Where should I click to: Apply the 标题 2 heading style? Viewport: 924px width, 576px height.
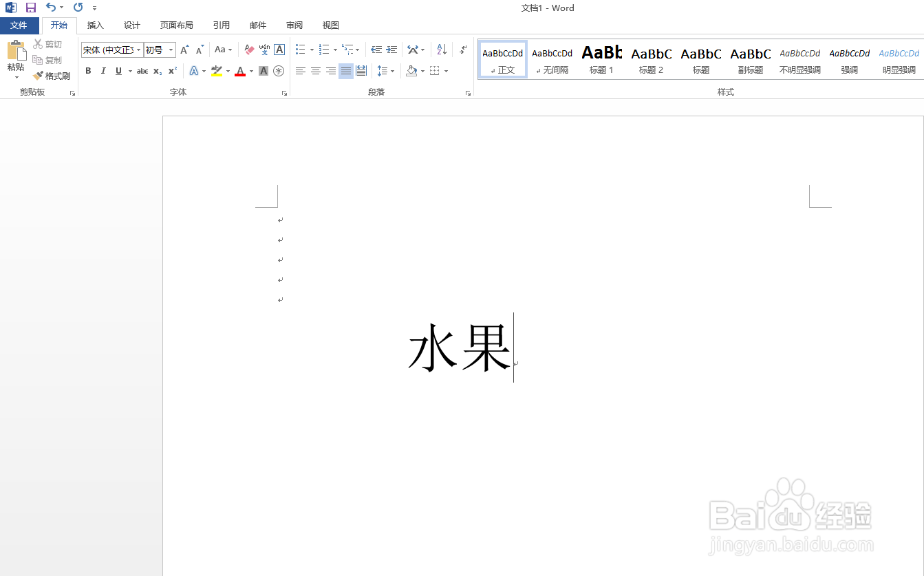(652, 59)
